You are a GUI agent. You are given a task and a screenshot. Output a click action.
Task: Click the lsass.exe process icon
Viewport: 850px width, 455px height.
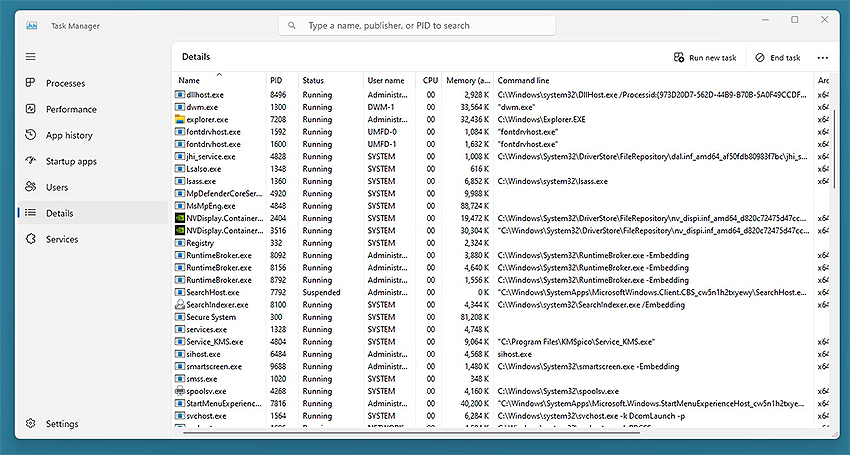coord(180,181)
